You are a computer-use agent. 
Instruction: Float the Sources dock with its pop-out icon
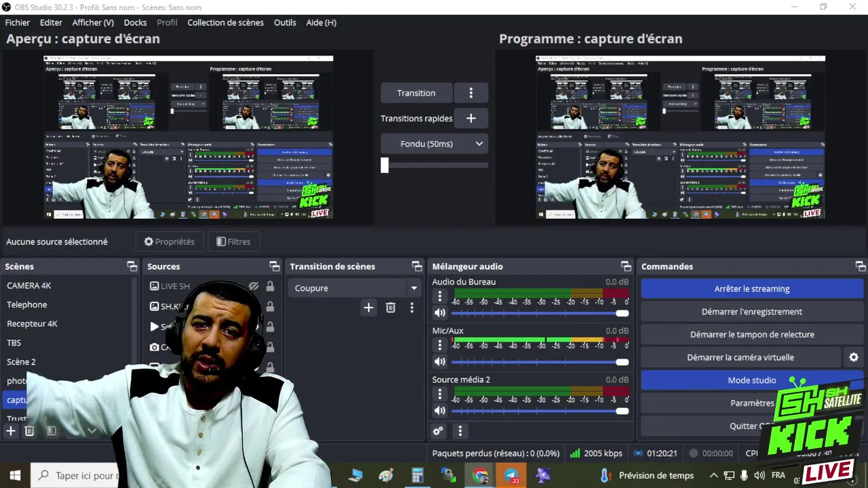(x=274, y=266)
